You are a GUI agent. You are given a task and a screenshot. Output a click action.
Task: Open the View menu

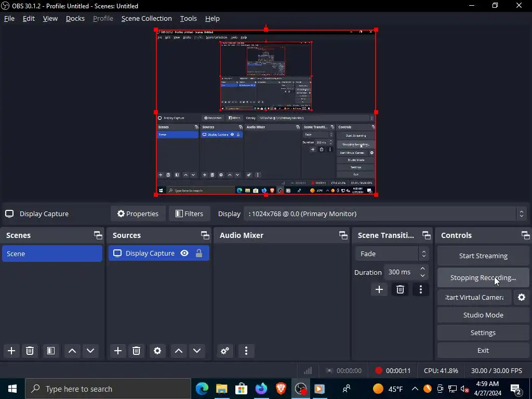pyautogui.click(x=50, y=18)
